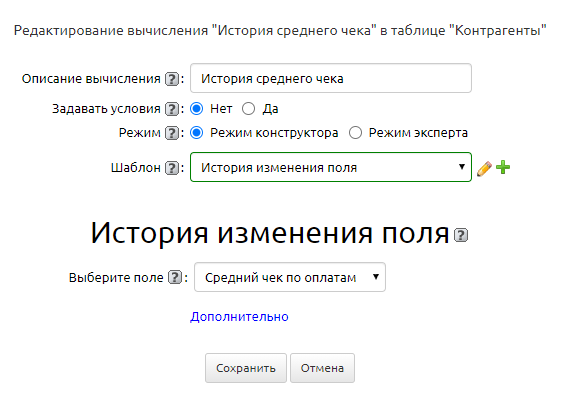Open help icon beside large История изменения поля heading
The height and width of the screenshot is (398, 561).
(x=461, y=235)
